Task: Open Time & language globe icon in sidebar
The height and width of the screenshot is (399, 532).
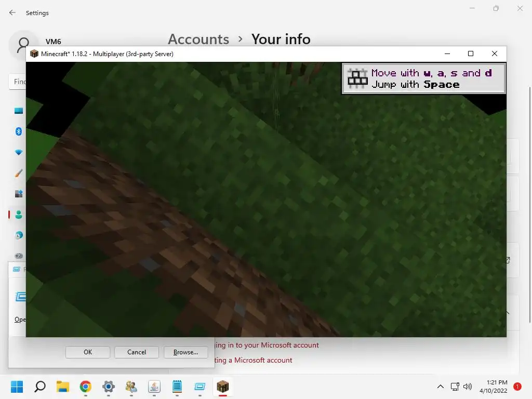Action: point(19,235)
